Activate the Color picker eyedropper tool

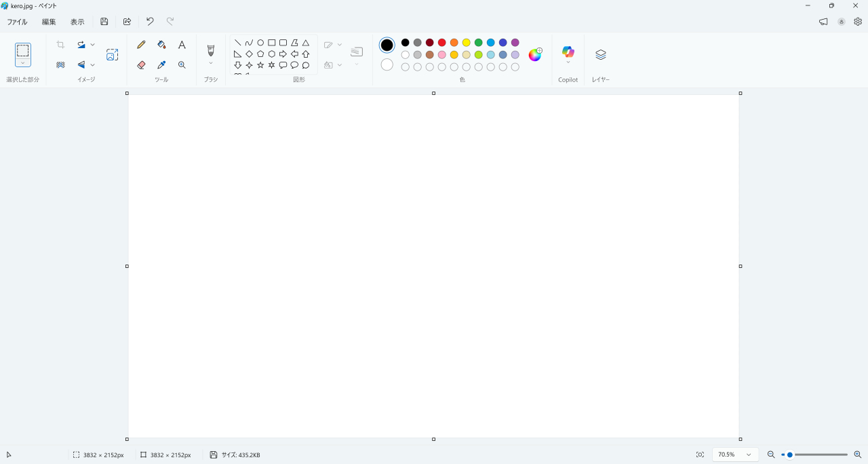point(161,65)
